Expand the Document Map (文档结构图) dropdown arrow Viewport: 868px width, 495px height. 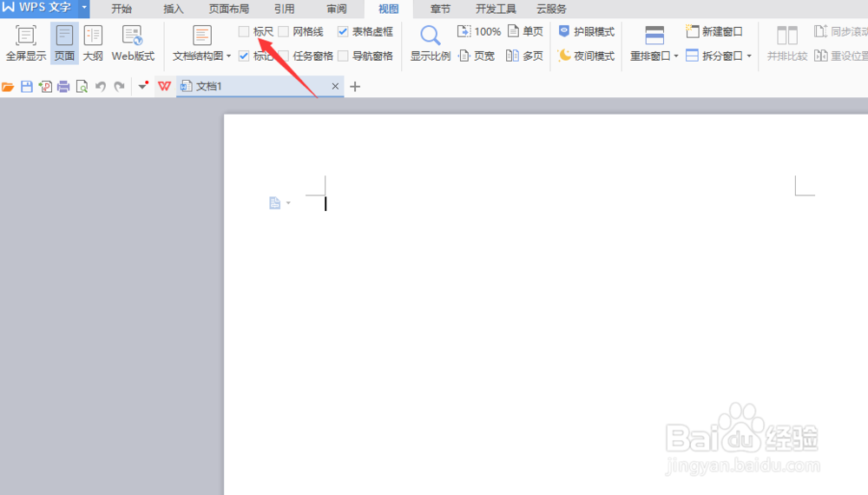[228, 56]
